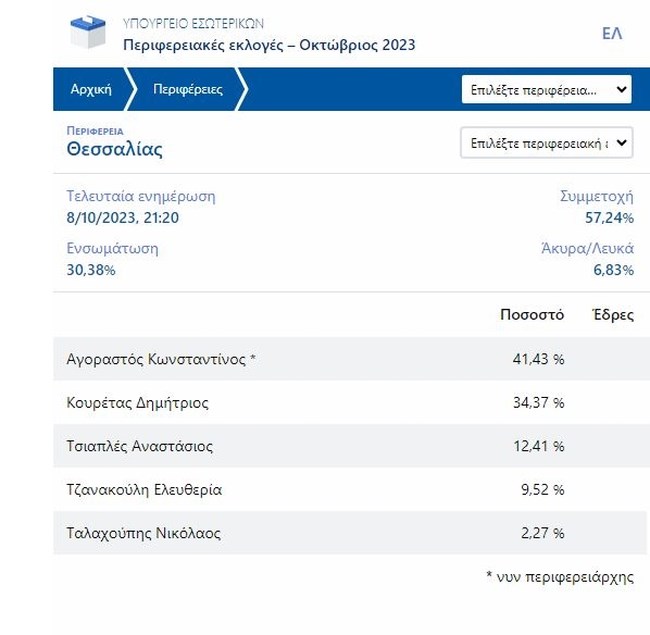The height and width of the screenshot is (635, 650).
Task: Click the Περιφερειακές εκλογές – Οκτώβριος 2023 title
Action: coord(268,45)
